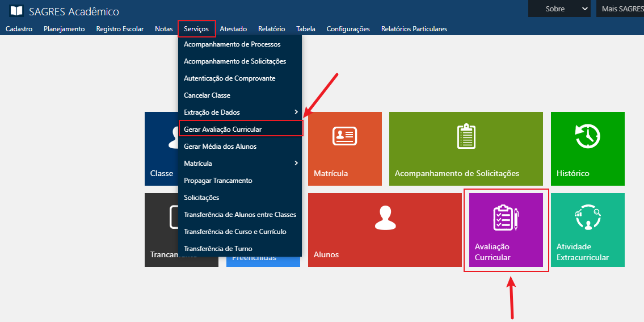The width and height of the screenshot is (644, 322).
Task: Open the Atividade Extracurricular icon
Action: (x=587, y=218)
